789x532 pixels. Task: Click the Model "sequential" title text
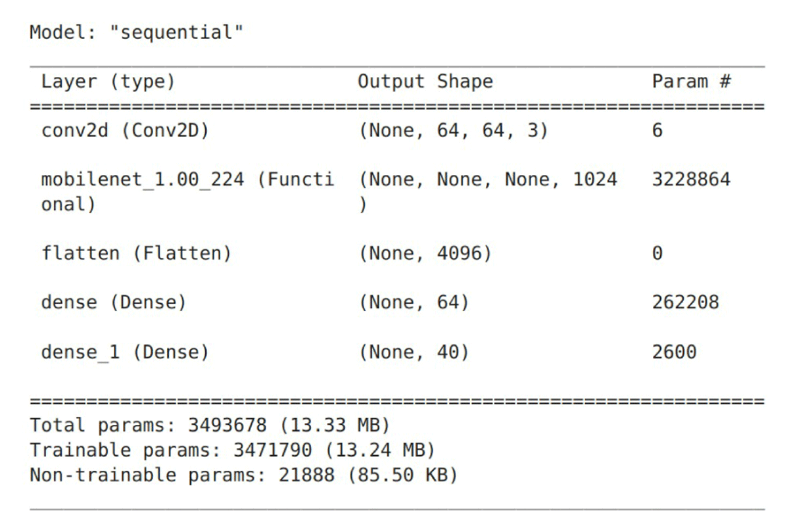137,32
